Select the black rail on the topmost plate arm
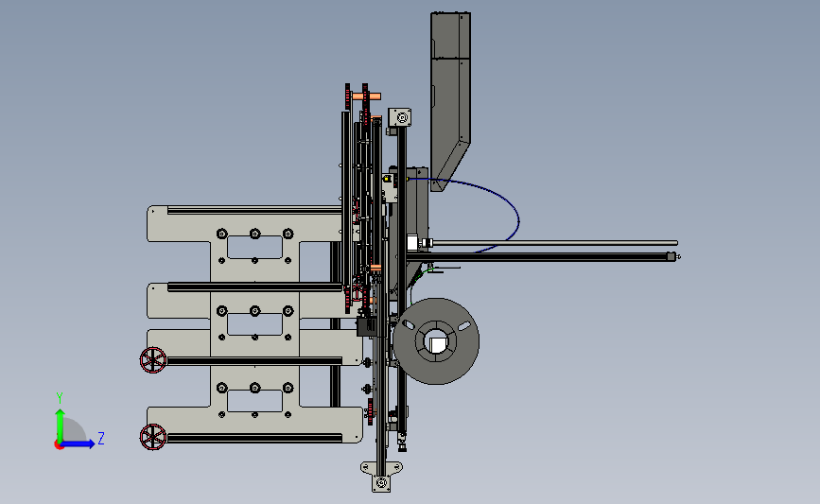Viewport: 820px width, 504px height. click(x=254, y=210)
